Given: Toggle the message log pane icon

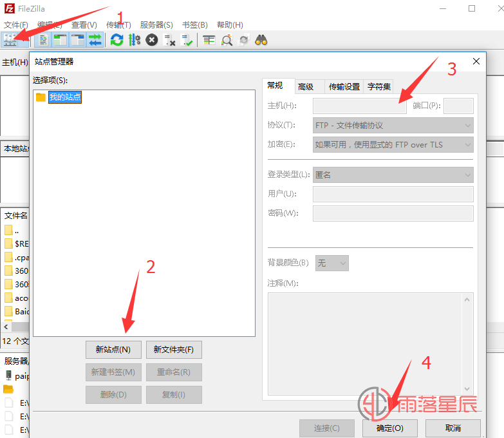Looking at the screenshot, I should (43, 40).
